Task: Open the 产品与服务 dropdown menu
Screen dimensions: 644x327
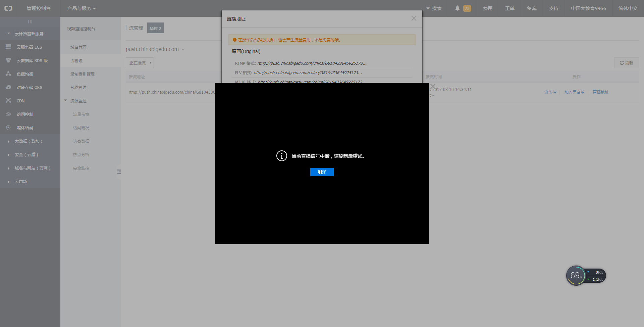Action: [x=81, y=8]
